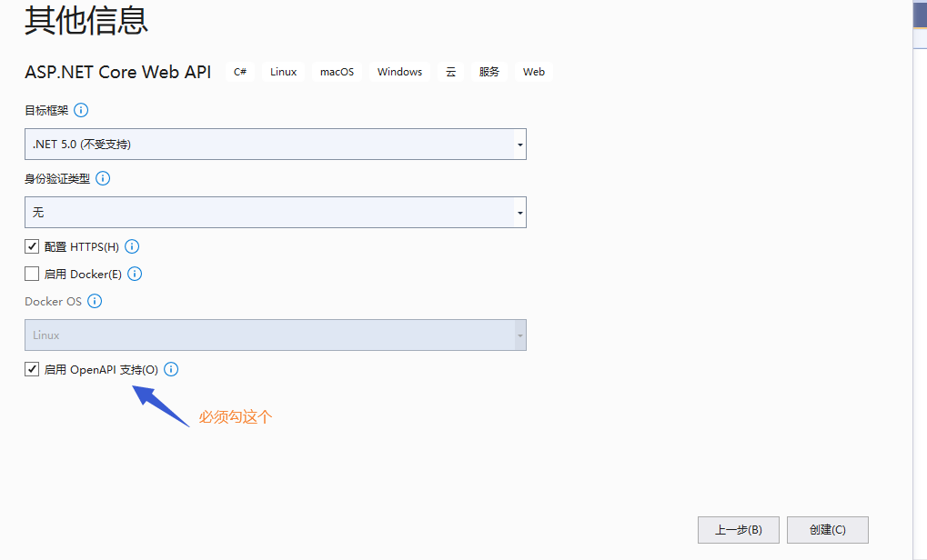Click the C# tag
Image resolution: width=927 pixels, height=560 pixels.
point(240,72)
